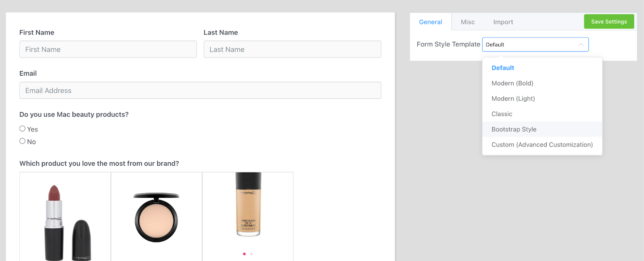
Task: Click the Last Name label
Action: tap(221, 33)
